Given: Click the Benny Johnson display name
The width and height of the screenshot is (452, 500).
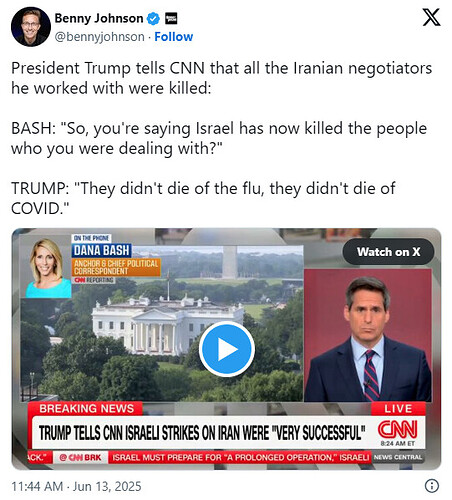Looking at the screenshot, I should coord(99,18).
